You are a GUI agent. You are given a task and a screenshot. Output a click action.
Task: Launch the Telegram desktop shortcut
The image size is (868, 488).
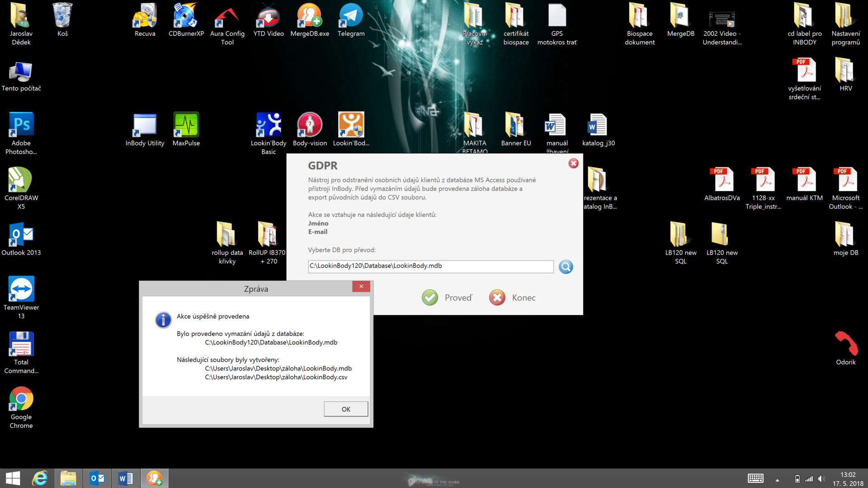point(351,20)
